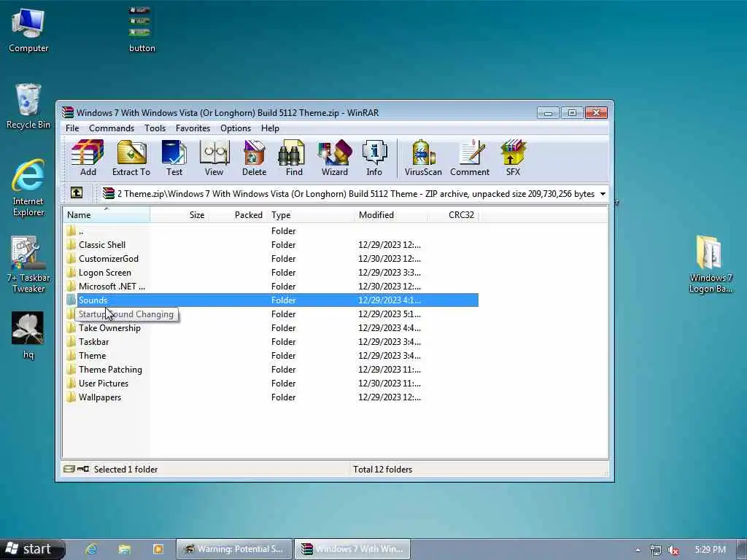Open the file explorer taskbar icon
Screen dimensions: 747x560
[x=124, y=549]
